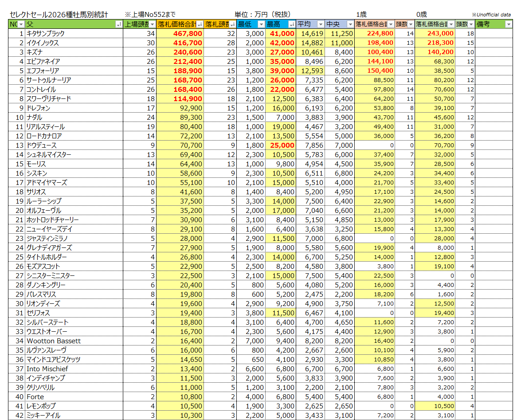Viewport: 521px width, 420px height.
Task: Select マインドユアビスケッツ total 14,650
Action: pyautogui.click(x=180, y=360)
